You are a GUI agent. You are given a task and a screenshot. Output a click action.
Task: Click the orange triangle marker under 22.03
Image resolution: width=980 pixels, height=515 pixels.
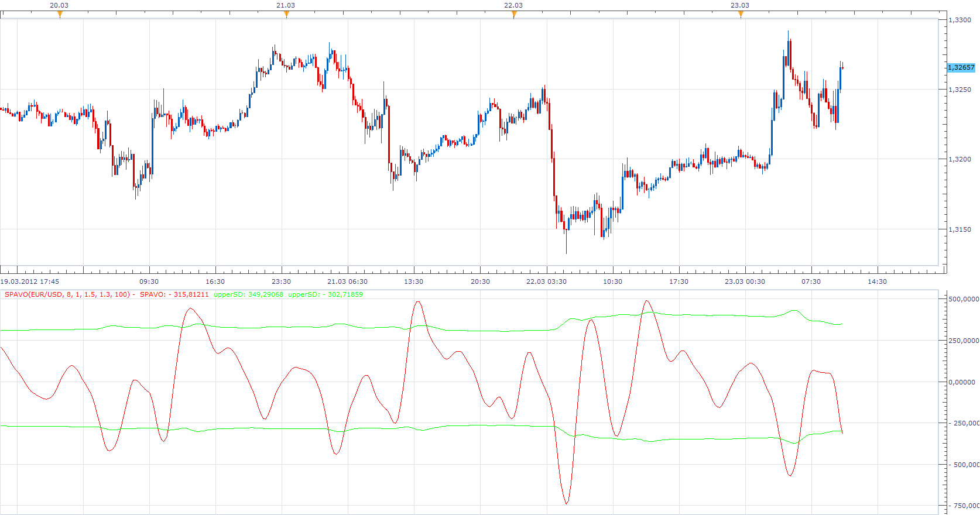[514, 15]
